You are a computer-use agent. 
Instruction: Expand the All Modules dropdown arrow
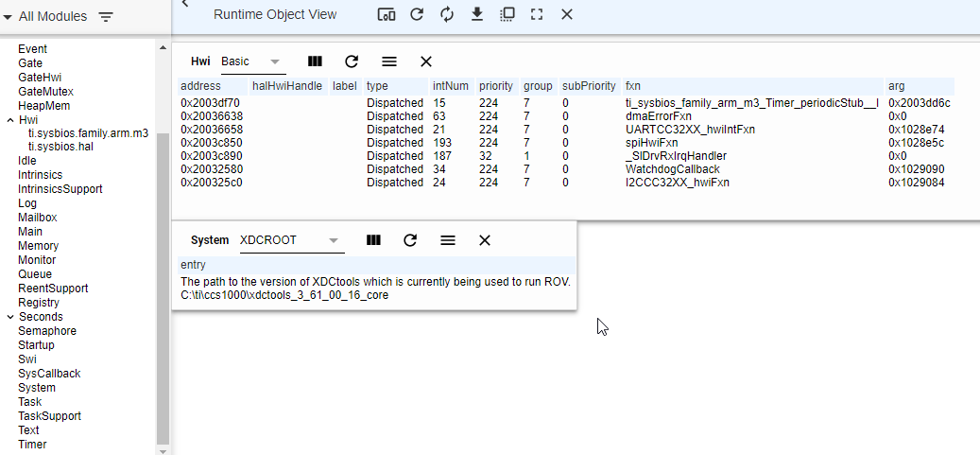9,18
